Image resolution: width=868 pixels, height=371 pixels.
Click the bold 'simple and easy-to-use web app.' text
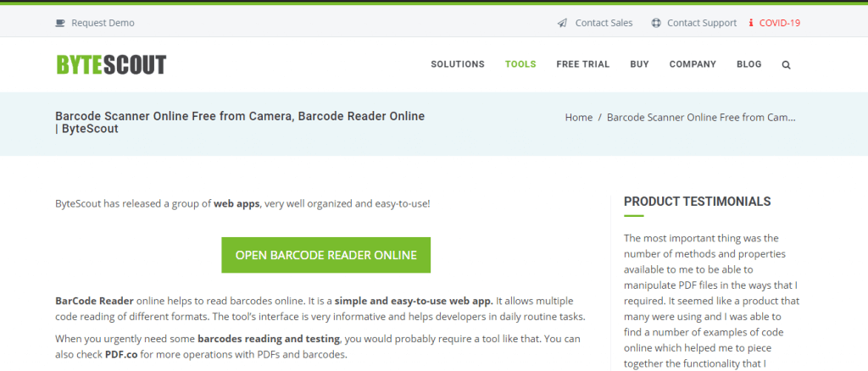[414, 302]
